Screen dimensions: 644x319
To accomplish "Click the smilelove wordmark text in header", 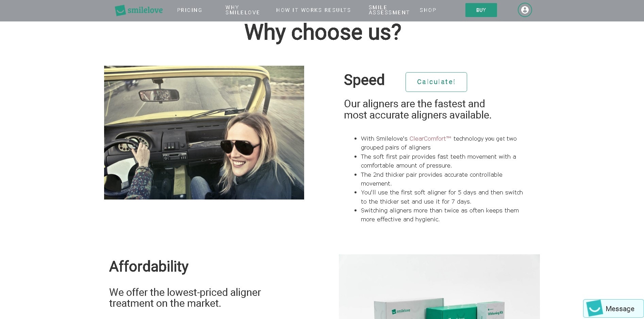I will tap(145, 10).
